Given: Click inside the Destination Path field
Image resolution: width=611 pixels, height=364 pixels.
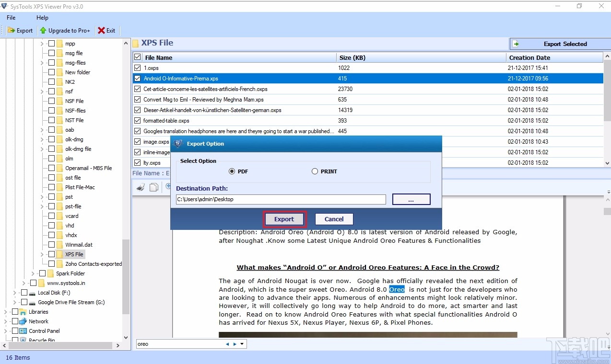Looking at the screenshot, I should (x=281, y=199).
